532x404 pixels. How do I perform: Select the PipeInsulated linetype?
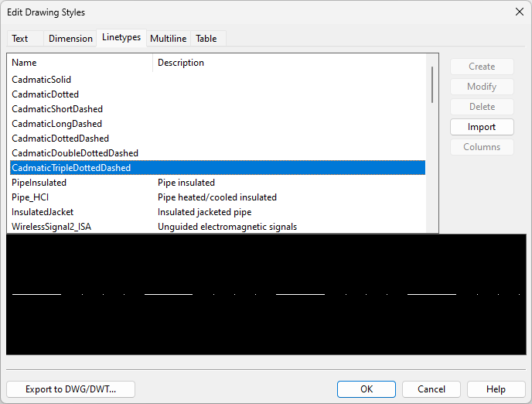[x=39, y=183]
